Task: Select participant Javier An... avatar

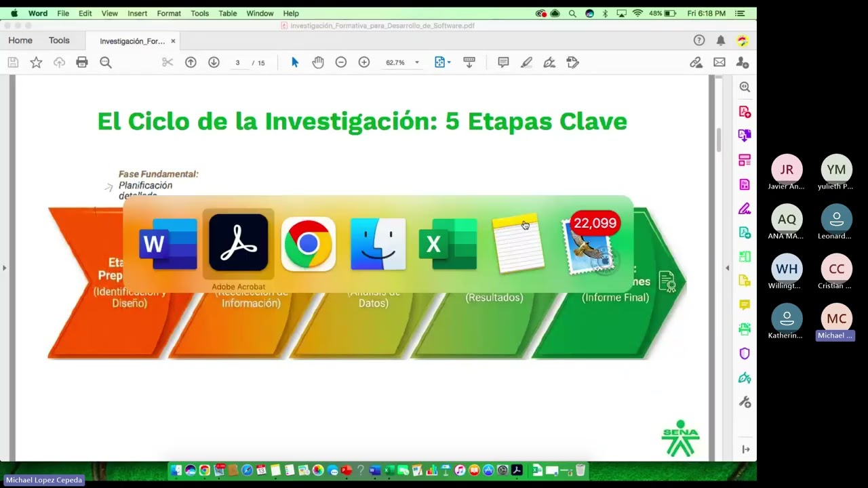Action: click(787, 169)
